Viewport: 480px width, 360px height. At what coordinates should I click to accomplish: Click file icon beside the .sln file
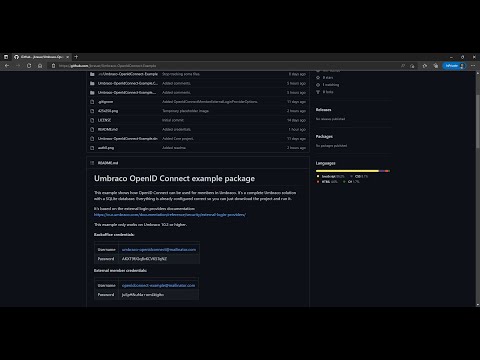click(92, 138)
